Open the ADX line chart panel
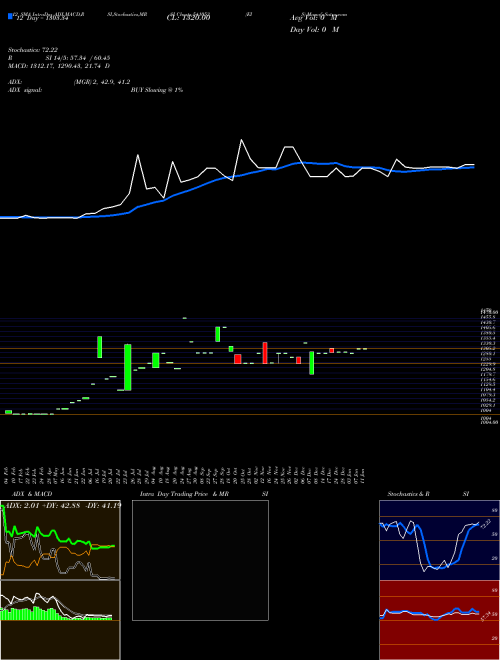 coord(60,540)
